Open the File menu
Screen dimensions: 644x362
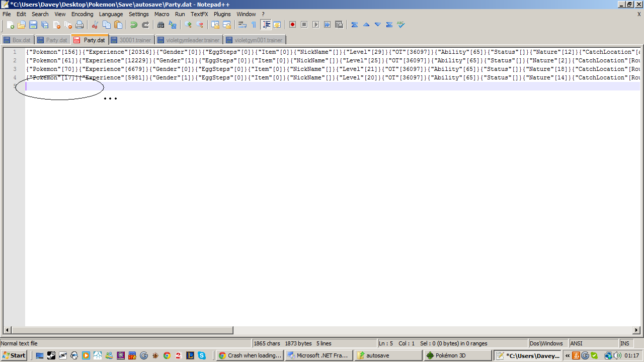coord(7,14)
